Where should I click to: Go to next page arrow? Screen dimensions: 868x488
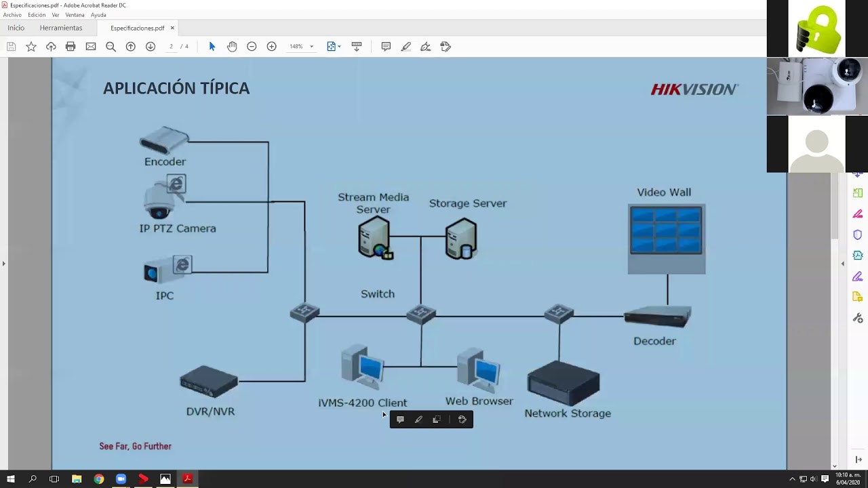point(151,47)
